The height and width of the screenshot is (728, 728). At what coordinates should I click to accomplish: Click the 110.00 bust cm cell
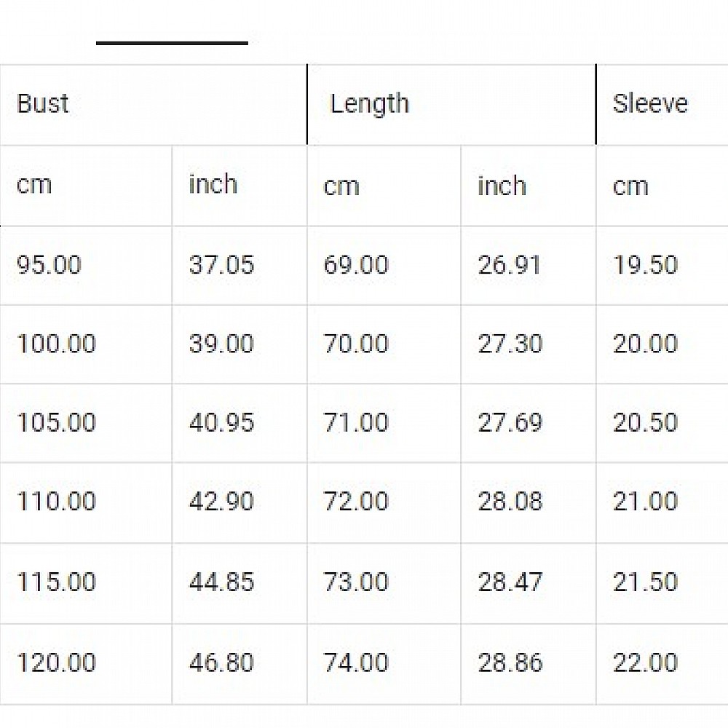(56, 502)
